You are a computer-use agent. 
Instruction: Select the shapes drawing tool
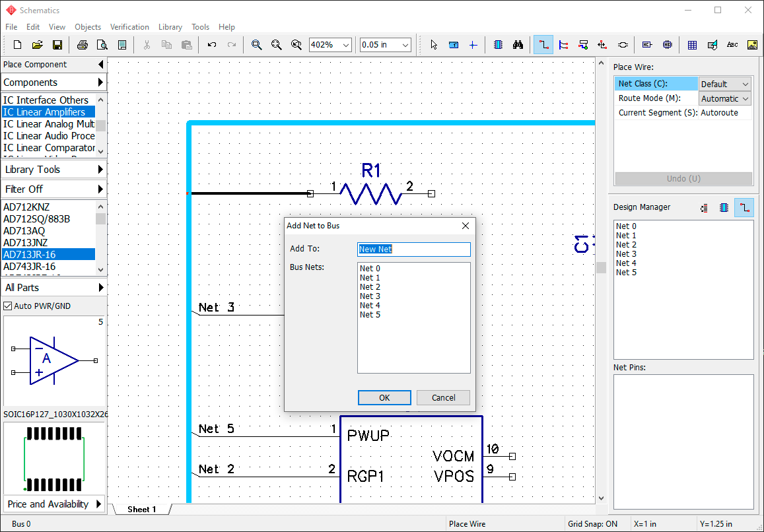click(x=712, y=45)
